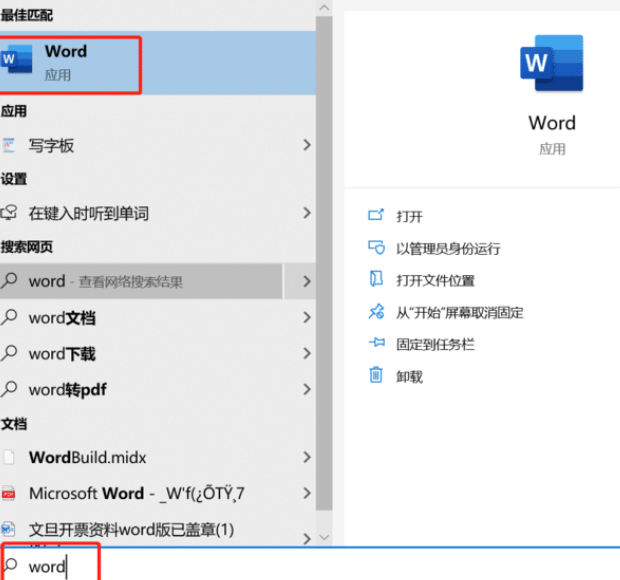Click the speech settings icon for 在键入时听到单词
Viewport: 620px width, 580px height.
pyautogui.click(x=9, y=213)
